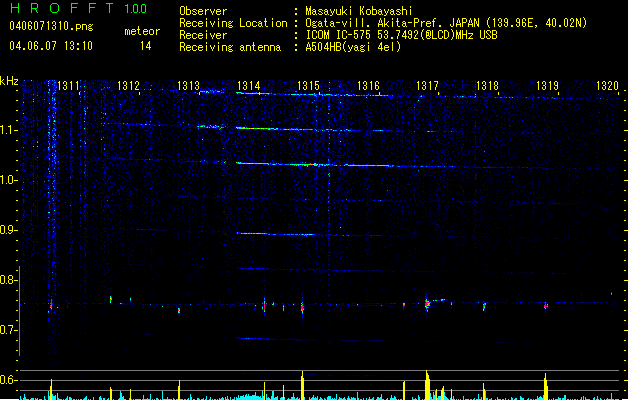
Task: Click the HROFFT 1.0.0 title text
Action: click(79, 8)
